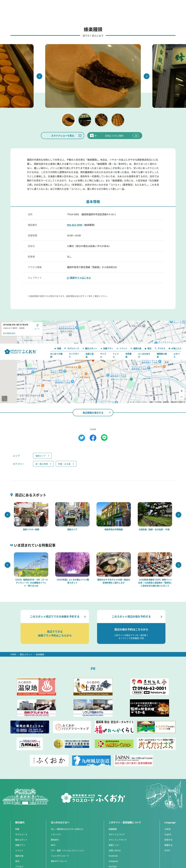Click next arrow in nearby spots carousel

tap(179, 515)
